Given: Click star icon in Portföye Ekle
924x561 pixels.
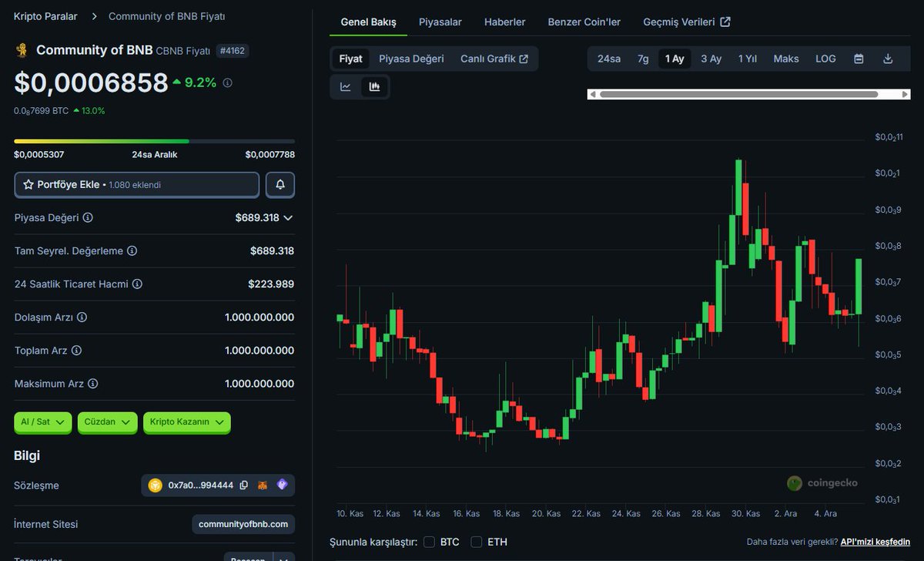Looking at the screenshot, I should tap(28, 185).
